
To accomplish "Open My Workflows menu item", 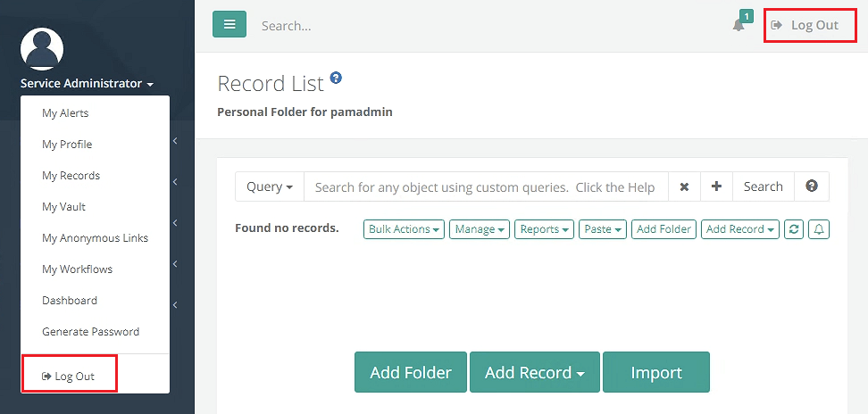I will (x=77, y=269).
